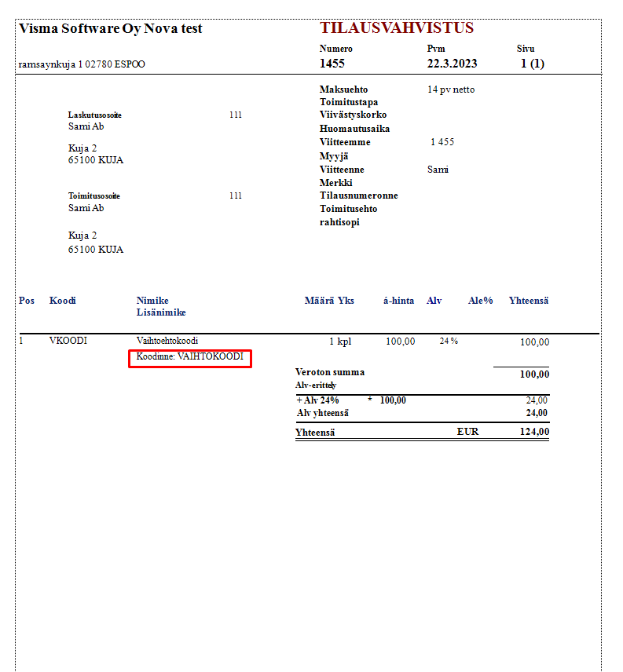Click customer number 111 beside Toimitusosoite
The image size is (623, 672).
236,195
